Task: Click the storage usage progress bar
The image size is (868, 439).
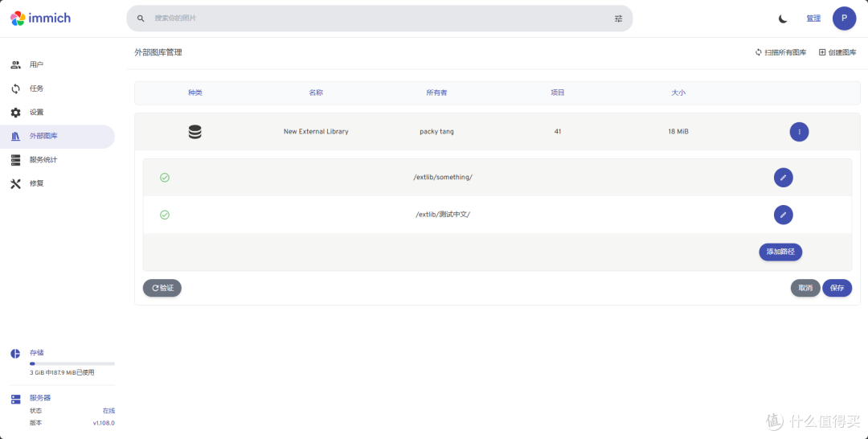Action: 72,363
